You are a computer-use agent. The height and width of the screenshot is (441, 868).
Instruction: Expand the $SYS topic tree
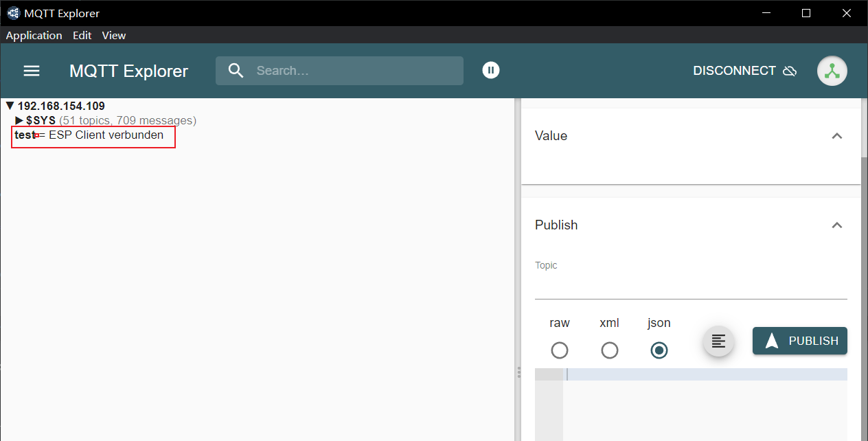pyautogui.click(x=19, y=121)
